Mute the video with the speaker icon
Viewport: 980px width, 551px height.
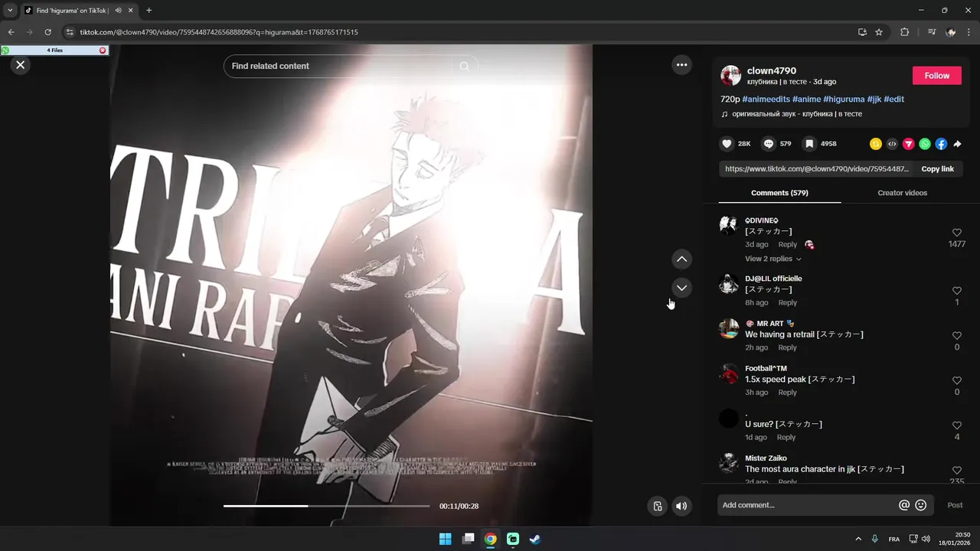coord(681,506)
